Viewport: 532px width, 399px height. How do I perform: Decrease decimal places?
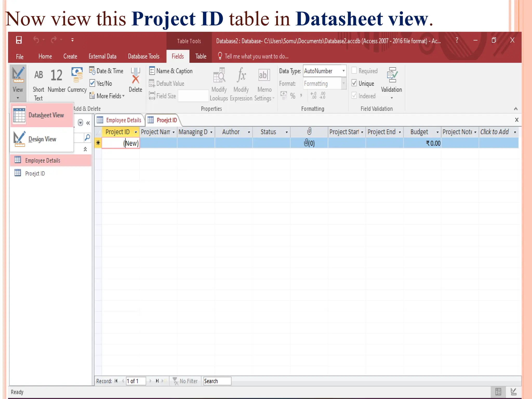click(x=322, y=95)
